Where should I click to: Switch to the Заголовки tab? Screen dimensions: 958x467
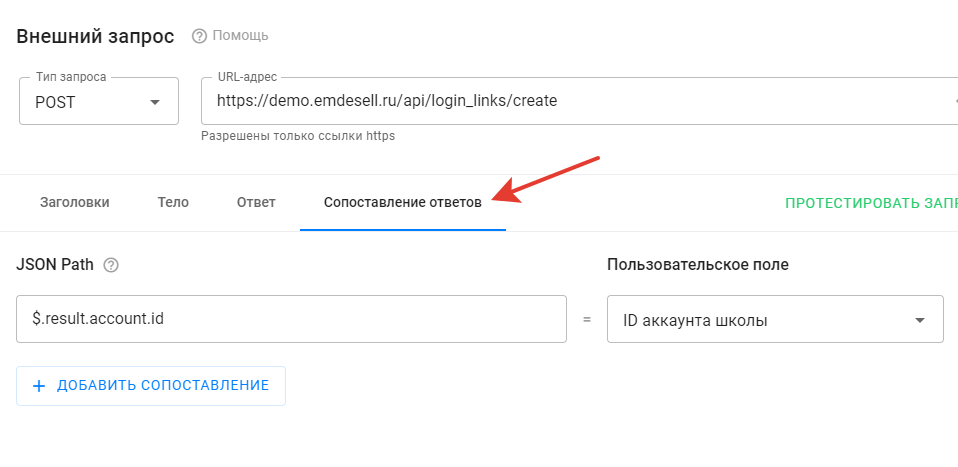click(75, 202)
